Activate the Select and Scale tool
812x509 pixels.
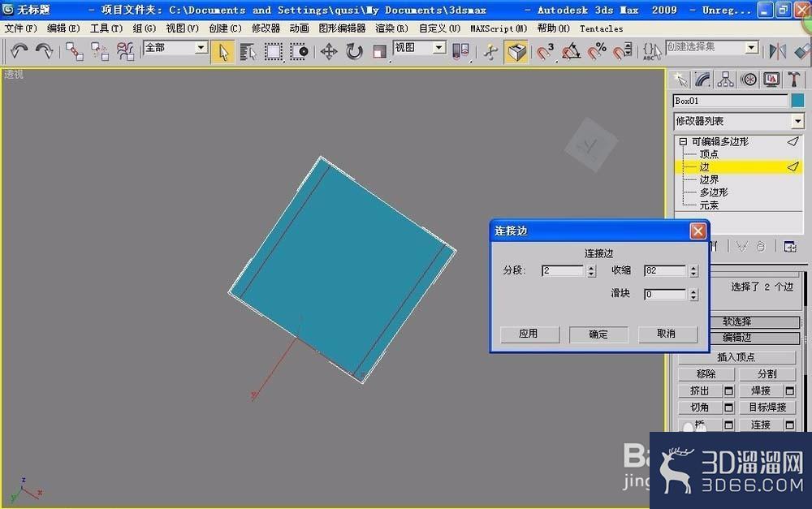pos(379,51)
